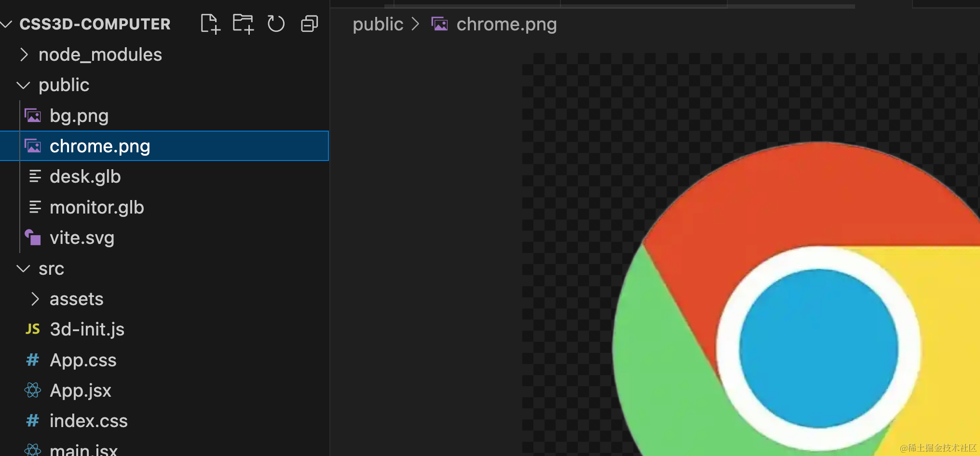Click the src folder label
This screenshot has width=980, height=456.
point(51,268)
